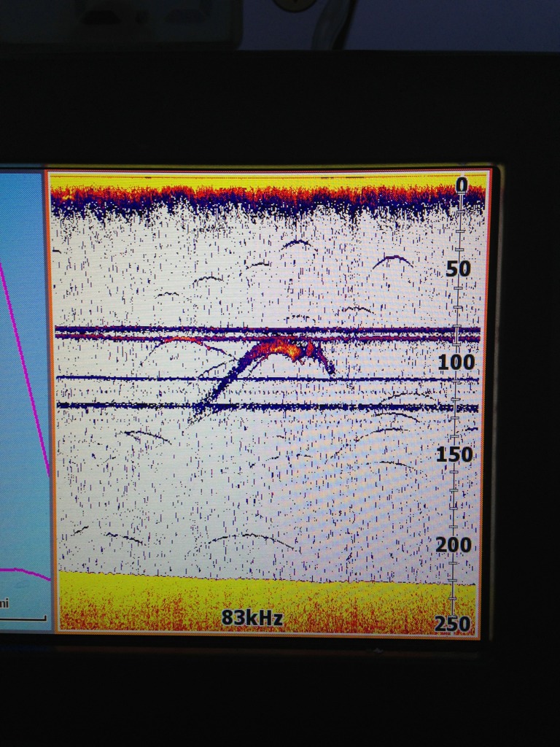Tap the topmost horizontal downrigger line
The height and width of the screenshot is (747, 560).
pyautogui.click(x=219, y=330)
